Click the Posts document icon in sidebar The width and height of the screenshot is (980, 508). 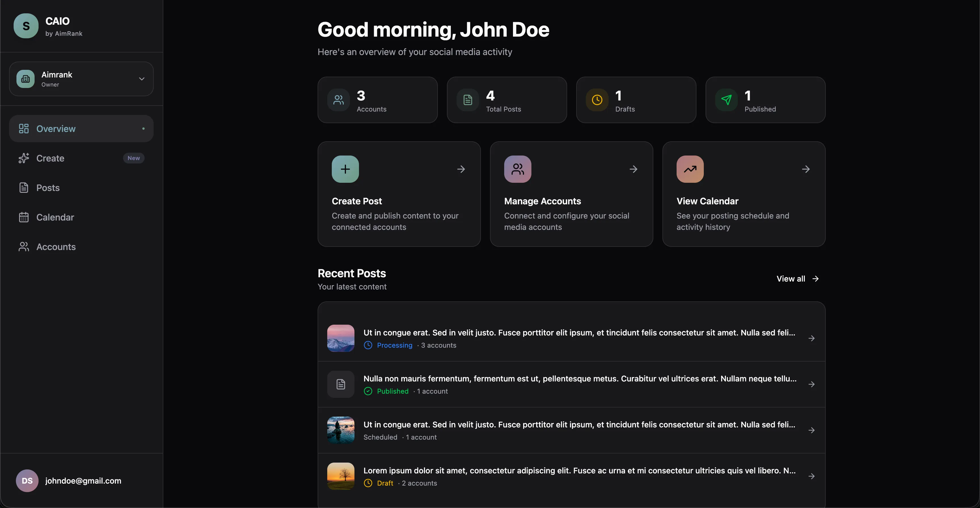pos(24,187)
